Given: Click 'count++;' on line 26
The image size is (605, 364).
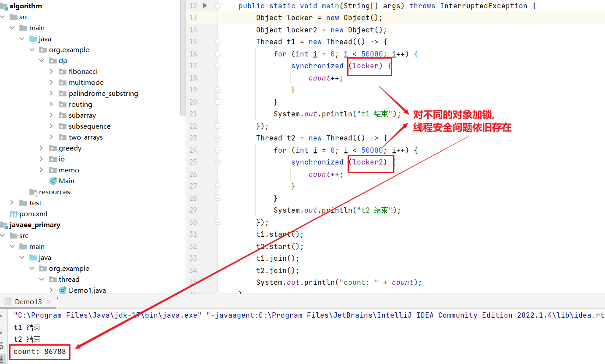Looking at the screenshot, I should 326,174.
